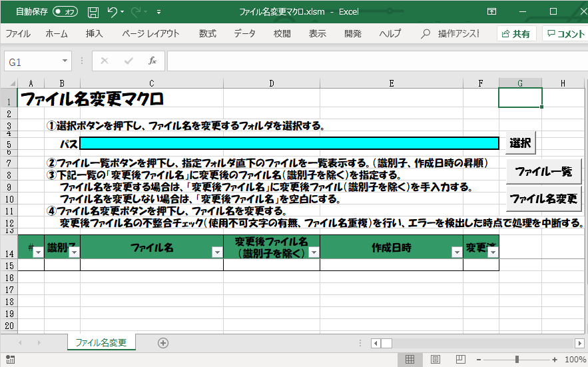Screen dimensions: 588x367
Task: Open the 識別子 column filter dropdown
Action: point(75,252)
